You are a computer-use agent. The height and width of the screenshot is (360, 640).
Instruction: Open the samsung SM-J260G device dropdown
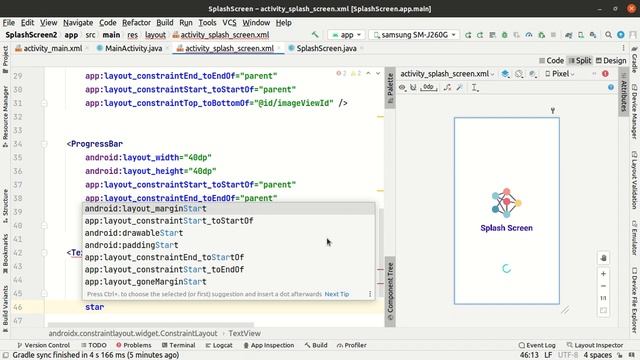tap(414, 35)
